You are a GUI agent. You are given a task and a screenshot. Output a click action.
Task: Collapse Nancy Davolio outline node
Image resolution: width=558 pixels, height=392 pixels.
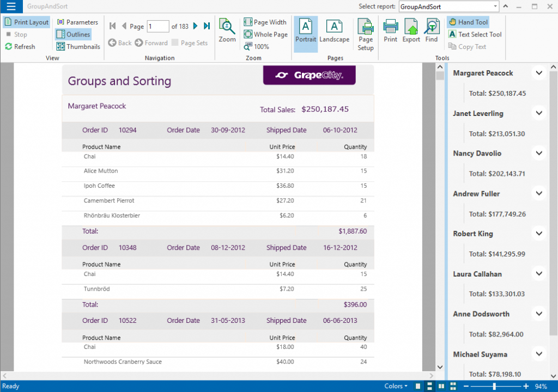point(539,154)
